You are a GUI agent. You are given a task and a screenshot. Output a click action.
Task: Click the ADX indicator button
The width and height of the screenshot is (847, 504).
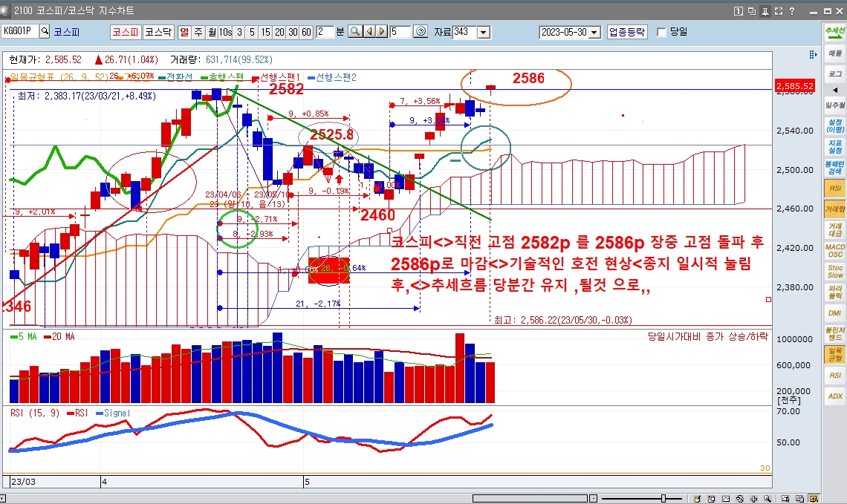[x=835, y=396]
